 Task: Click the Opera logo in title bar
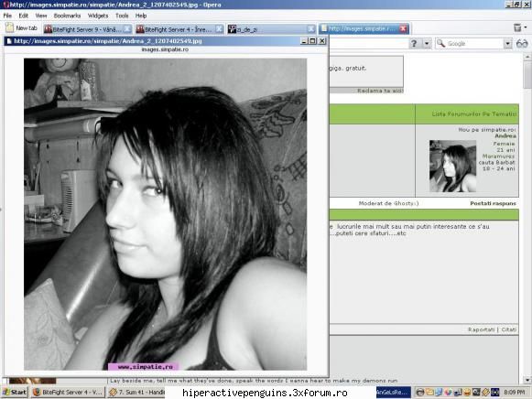pyautogui.click(x=5, y=5)
